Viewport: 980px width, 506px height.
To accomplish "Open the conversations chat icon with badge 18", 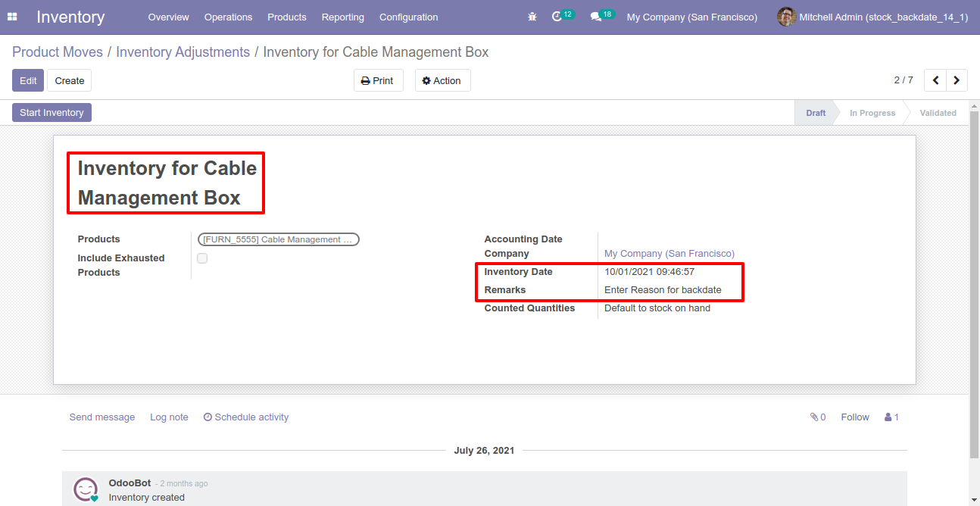I will coord(602,16).
